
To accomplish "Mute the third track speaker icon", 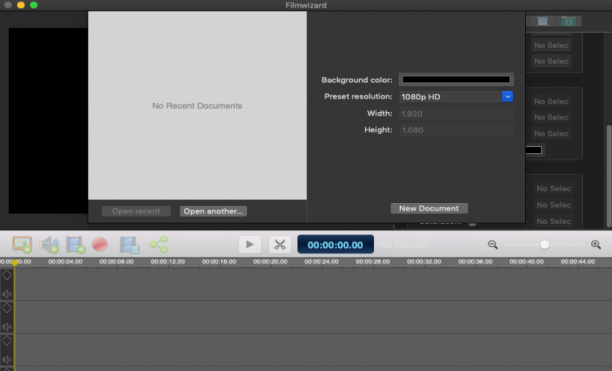I will (7, 359).
